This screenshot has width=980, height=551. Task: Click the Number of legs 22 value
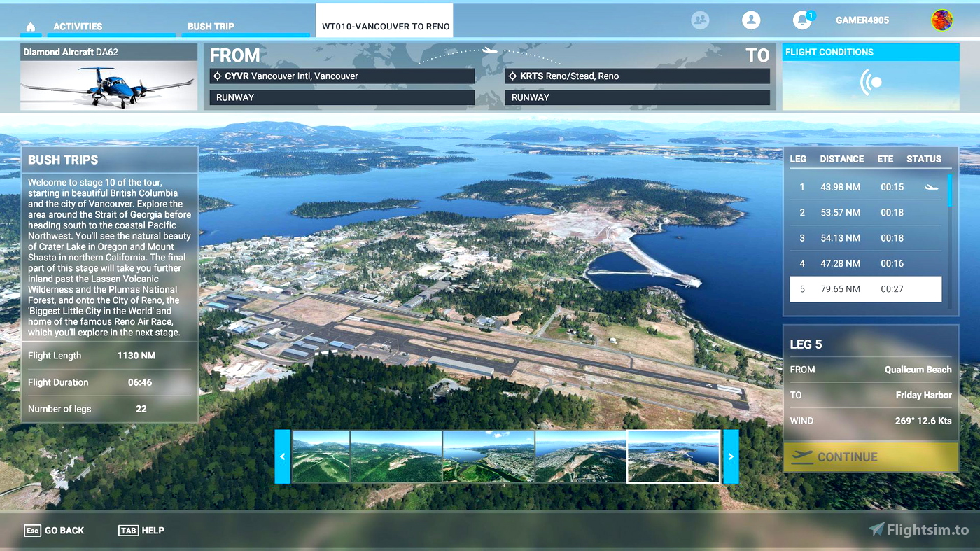pos(141,409)
